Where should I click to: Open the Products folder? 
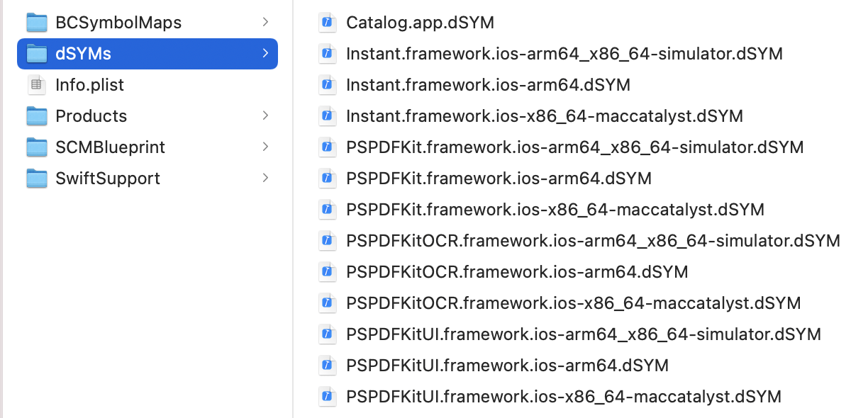[91, 115]
